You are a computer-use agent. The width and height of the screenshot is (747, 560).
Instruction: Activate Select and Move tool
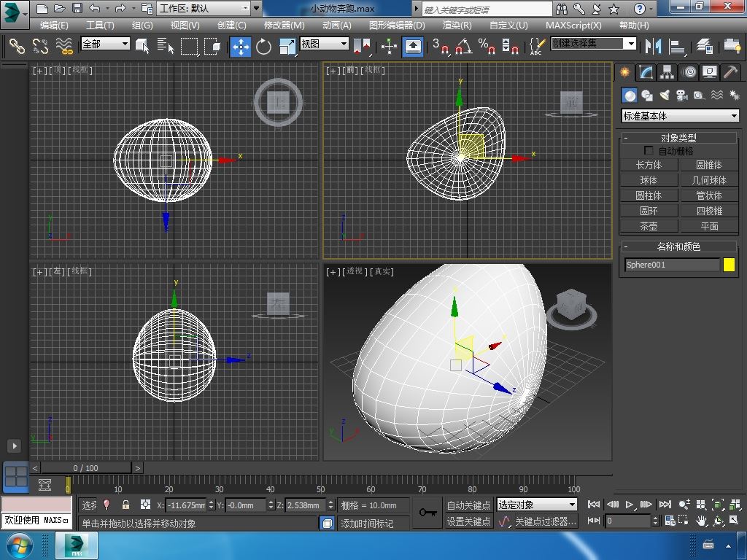(241, 46)
